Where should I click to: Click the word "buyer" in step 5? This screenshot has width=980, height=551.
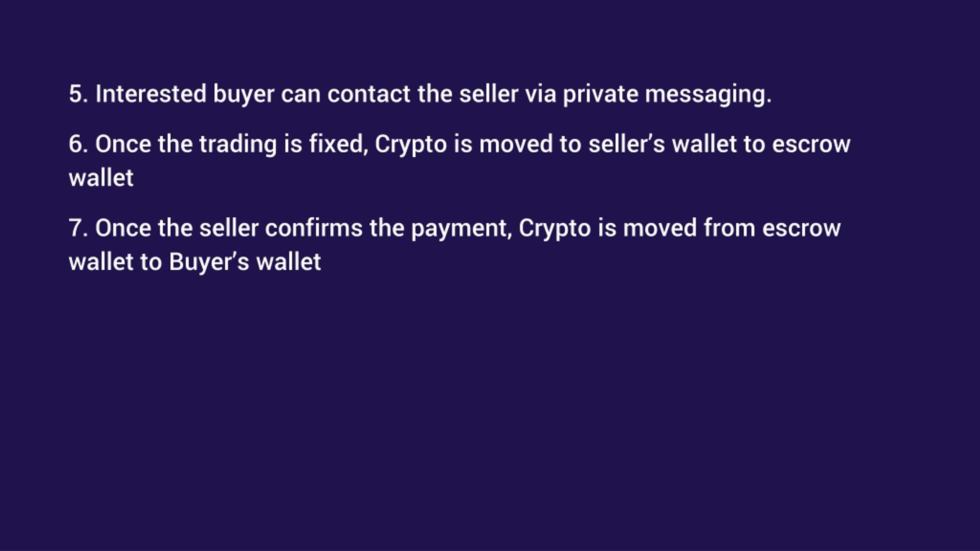click(x=244, y=95)
